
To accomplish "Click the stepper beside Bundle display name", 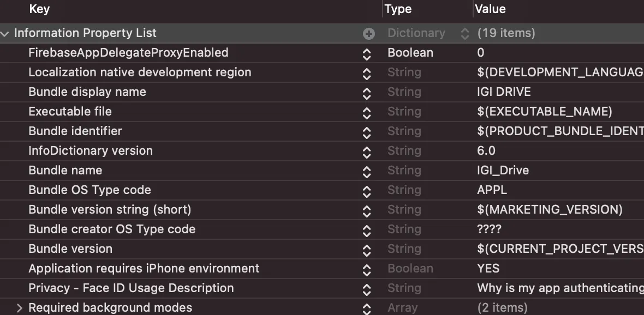I will point(367,93).
